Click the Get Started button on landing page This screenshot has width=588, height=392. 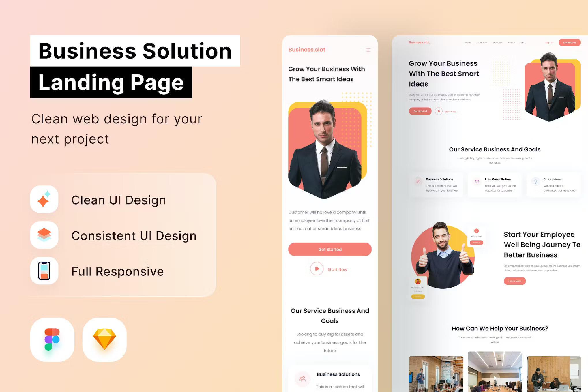pyautogui.click(x=329, y=250)
